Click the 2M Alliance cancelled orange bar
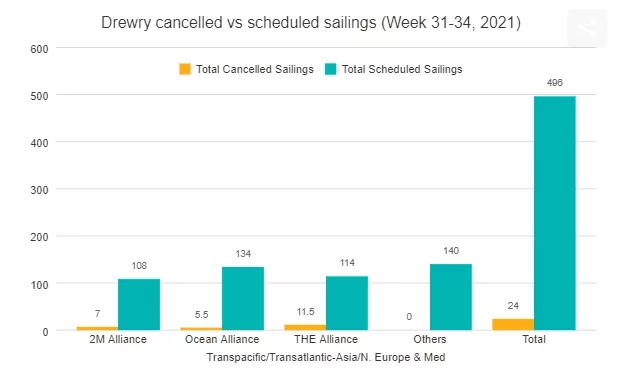This screenshot has width=624, height=381. tap(98, 328)
